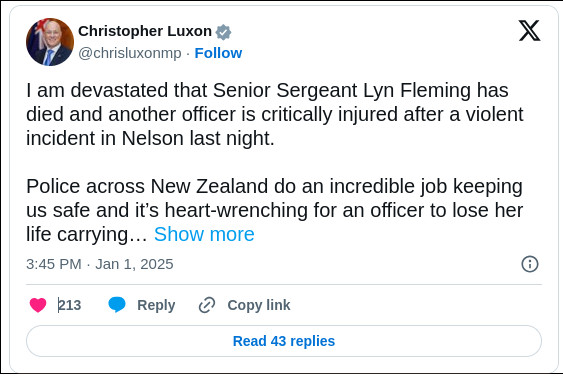Click the Christopher Luxon display name
The width and height of the screenshot is (563, 378).
tap(145, 31)
